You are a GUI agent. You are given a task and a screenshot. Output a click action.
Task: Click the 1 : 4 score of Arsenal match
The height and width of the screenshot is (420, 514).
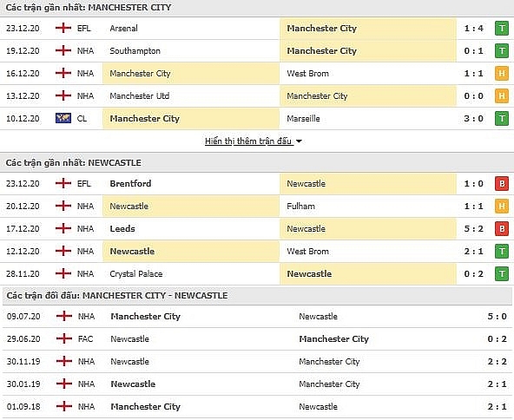point(474,28)
